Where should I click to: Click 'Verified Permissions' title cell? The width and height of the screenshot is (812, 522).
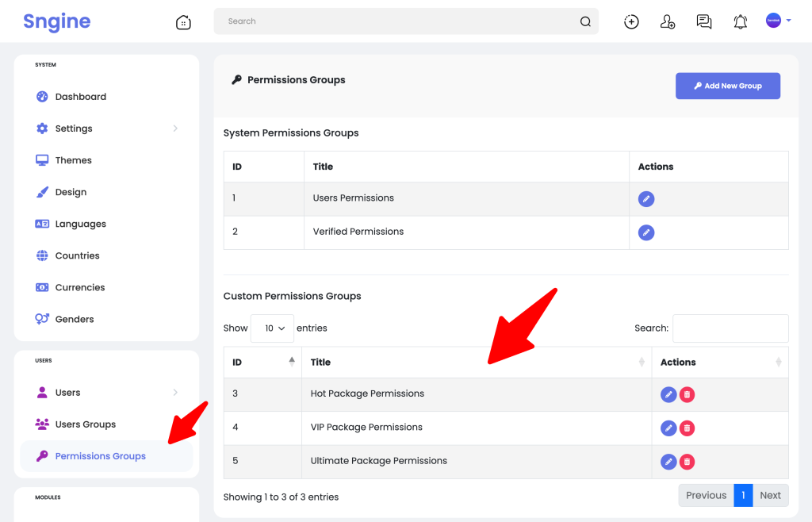[x=466, y=232]
